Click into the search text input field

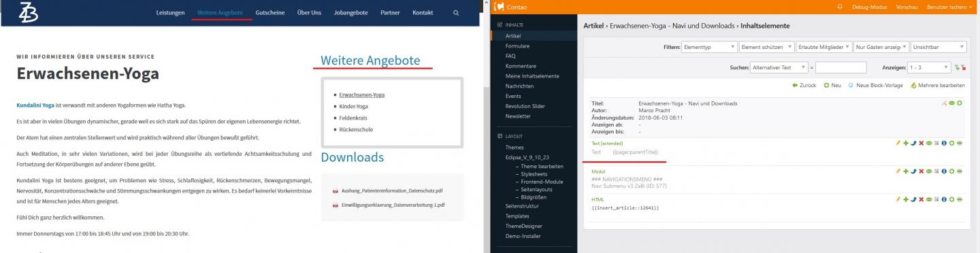(841, 67)
